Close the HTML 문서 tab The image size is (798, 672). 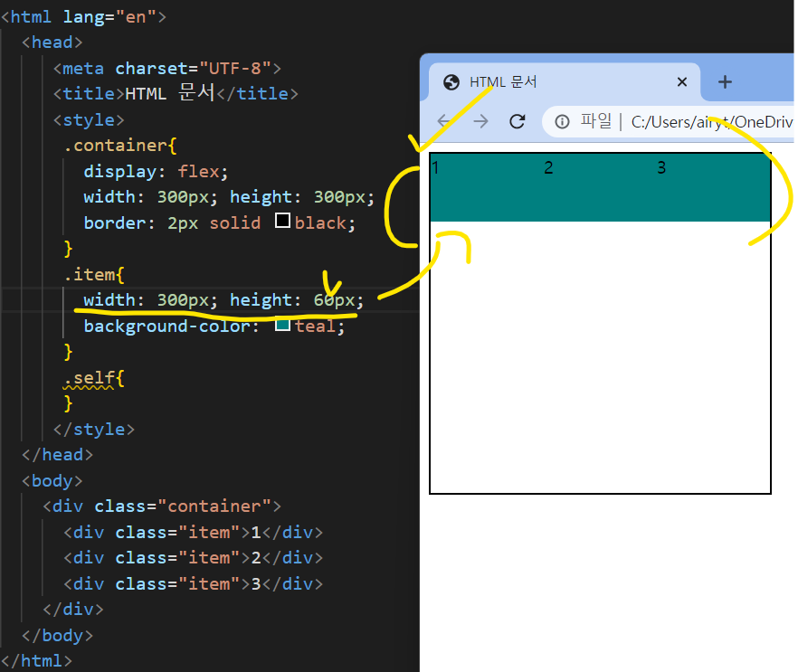tap(682, 82)
